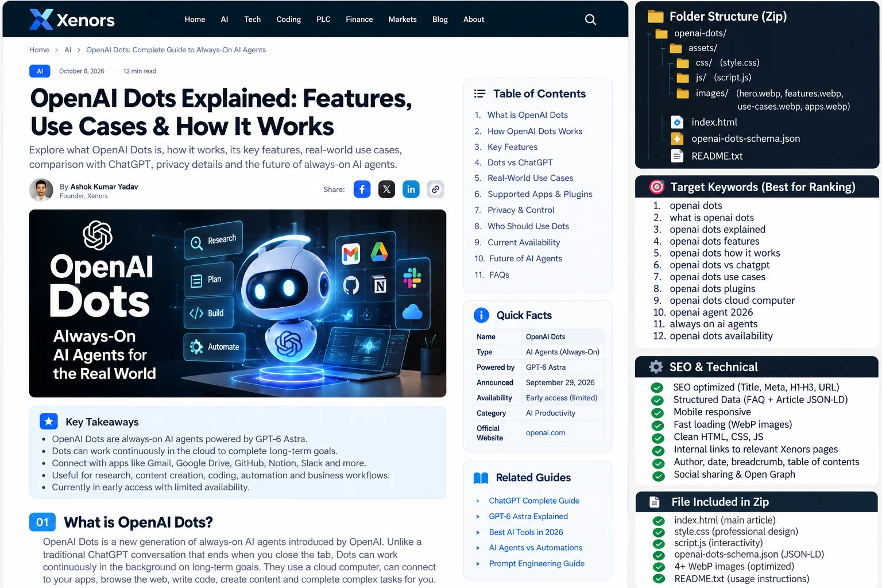
Task: Click the Target Keywords bullseye icon
Action: pos(656,187)
